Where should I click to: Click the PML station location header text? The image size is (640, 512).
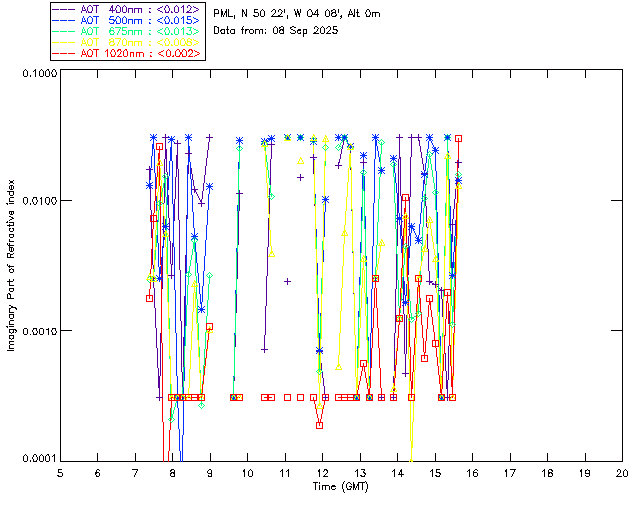coord(297,13)
